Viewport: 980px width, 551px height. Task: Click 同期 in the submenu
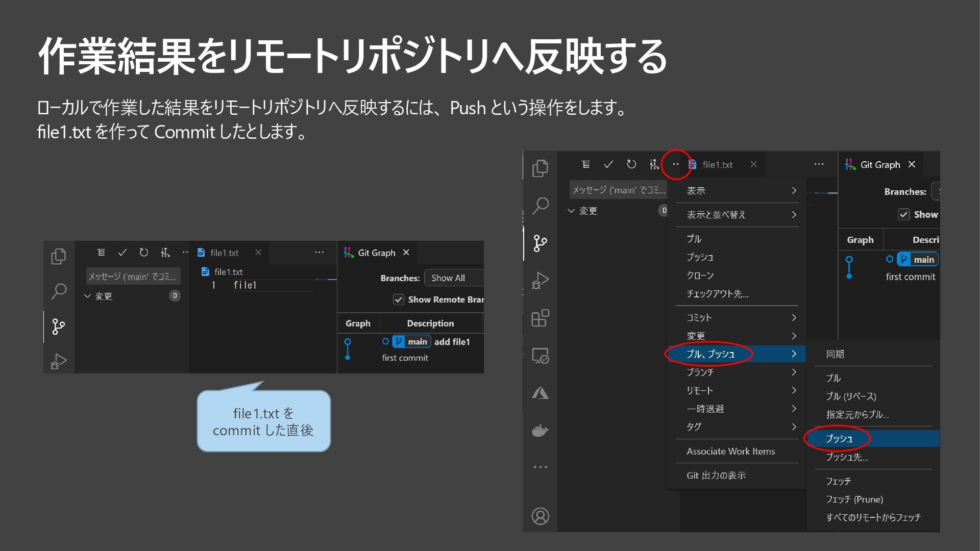coord(835,354)
